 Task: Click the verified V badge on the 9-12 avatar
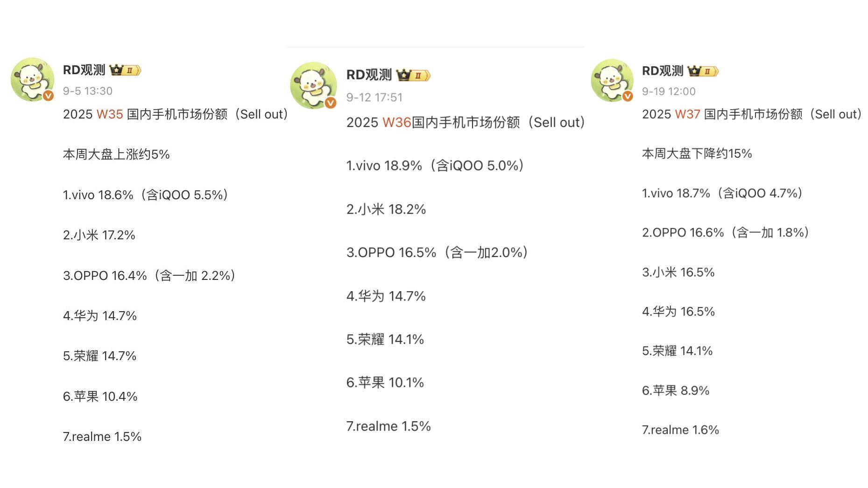pos(331,103)
